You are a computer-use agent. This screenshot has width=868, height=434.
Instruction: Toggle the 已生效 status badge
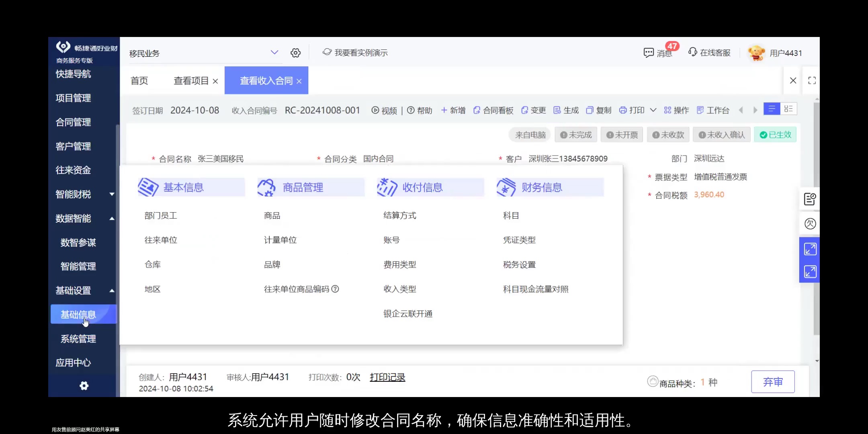[x=775, y=135]
